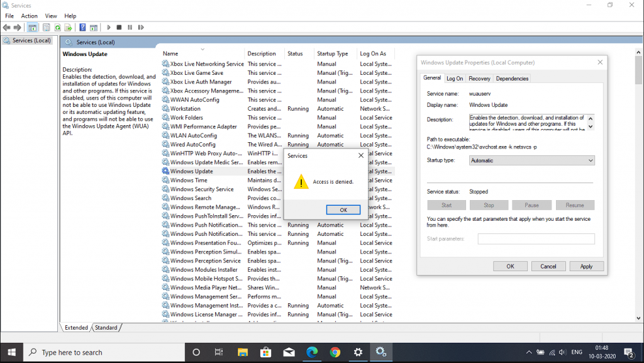Screen dimensions: 644x363
Task: Switch to the Log On tab
Action: coord(455,79)
